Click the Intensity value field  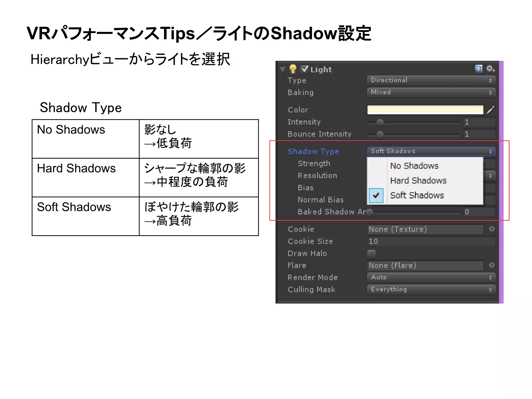point(479,122)
